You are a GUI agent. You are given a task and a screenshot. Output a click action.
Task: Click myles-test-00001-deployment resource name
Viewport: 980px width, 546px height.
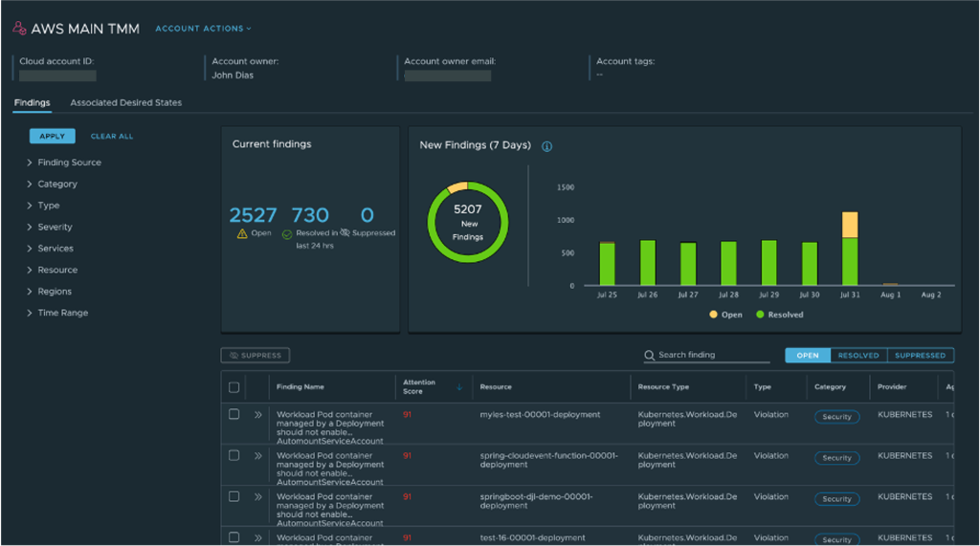[x=540, y=414]
